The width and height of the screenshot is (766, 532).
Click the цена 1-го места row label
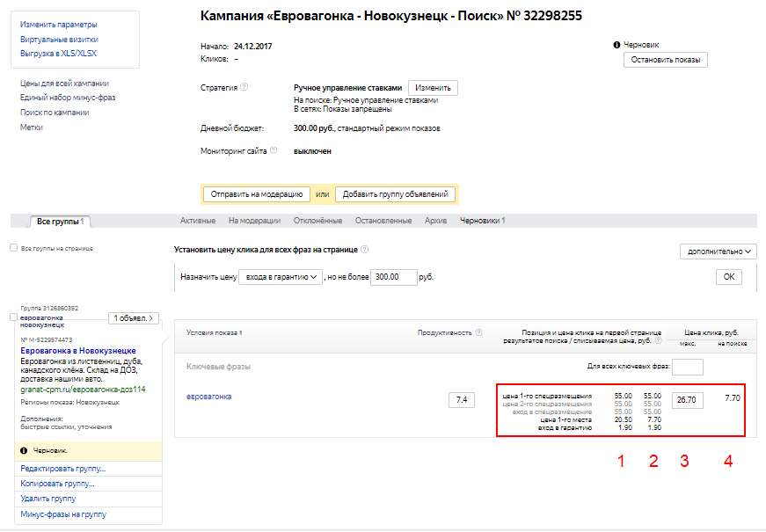click(565, 419)
